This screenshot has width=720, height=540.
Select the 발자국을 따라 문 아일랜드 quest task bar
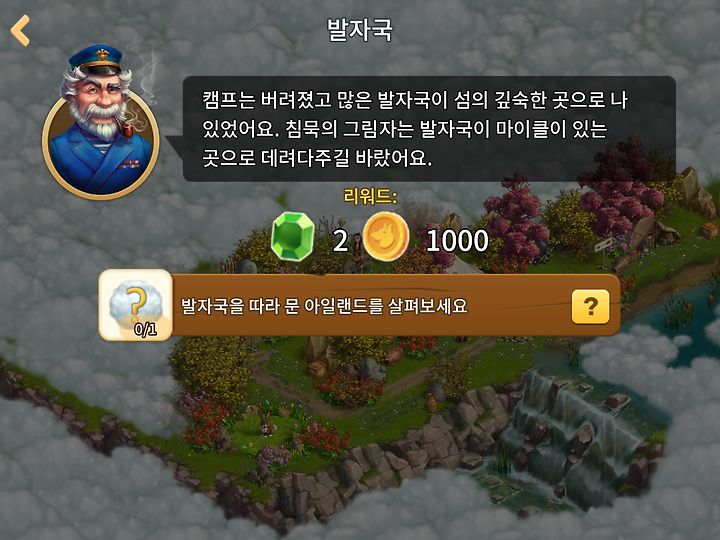pyautogui.click(x=360, y=305)
